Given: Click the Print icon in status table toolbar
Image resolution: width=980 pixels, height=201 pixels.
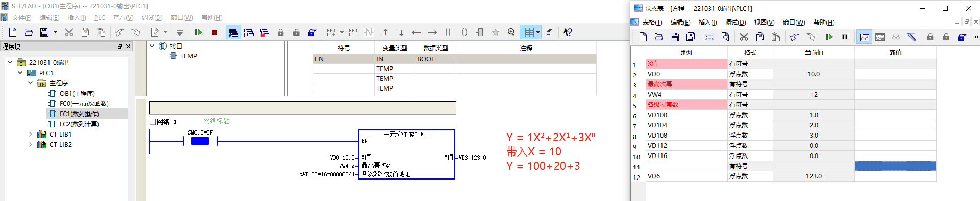Looking at the screenshot, I should point(709,37).
